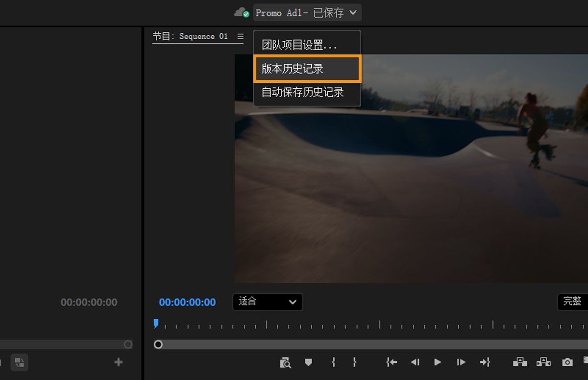Play the sequence in program monitor
The image size is (588, 380).
tap(438, 362)
